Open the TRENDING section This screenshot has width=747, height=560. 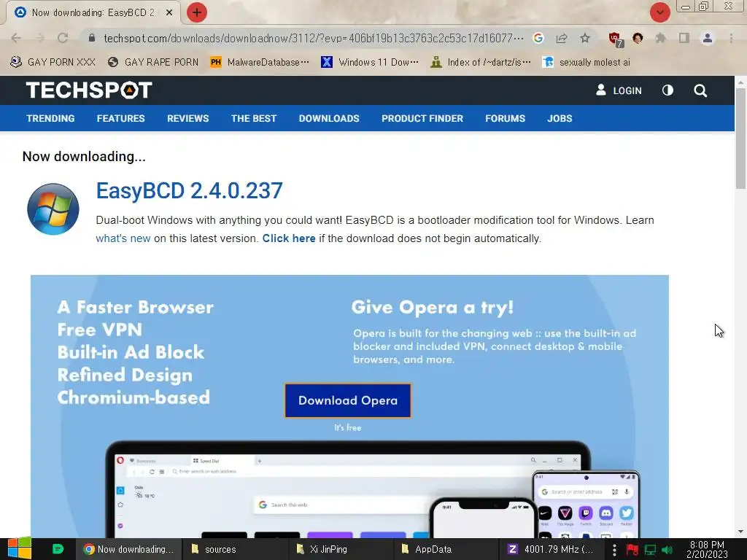pyautogui.click(x=50, y=119)
